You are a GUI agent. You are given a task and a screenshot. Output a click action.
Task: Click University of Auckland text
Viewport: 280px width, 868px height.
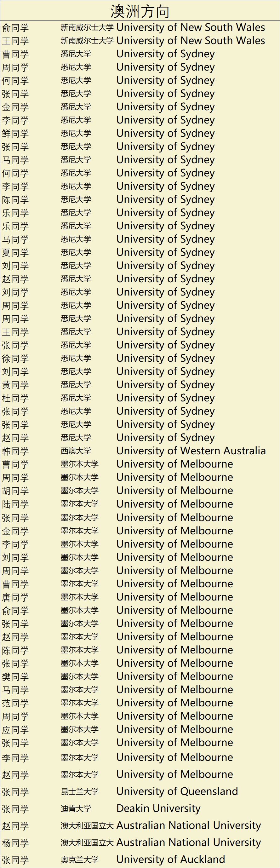coord(170,859)
